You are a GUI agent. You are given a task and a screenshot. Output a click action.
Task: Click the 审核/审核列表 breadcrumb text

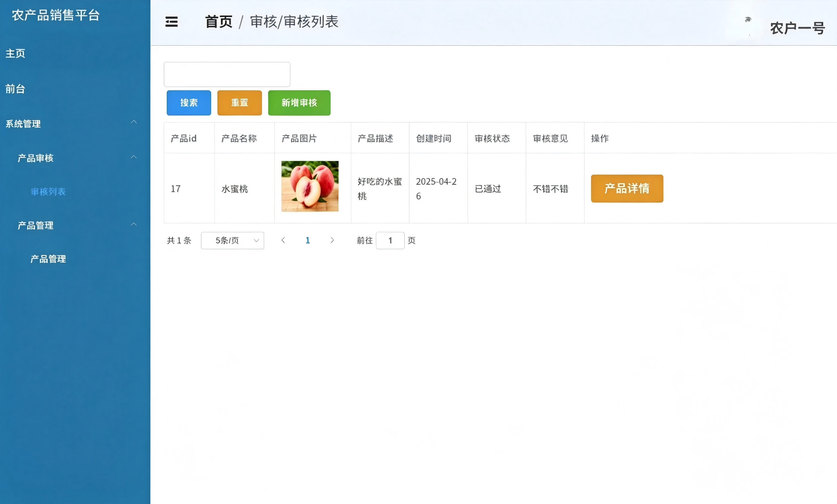pyautogui.click(x=294, y=22)
